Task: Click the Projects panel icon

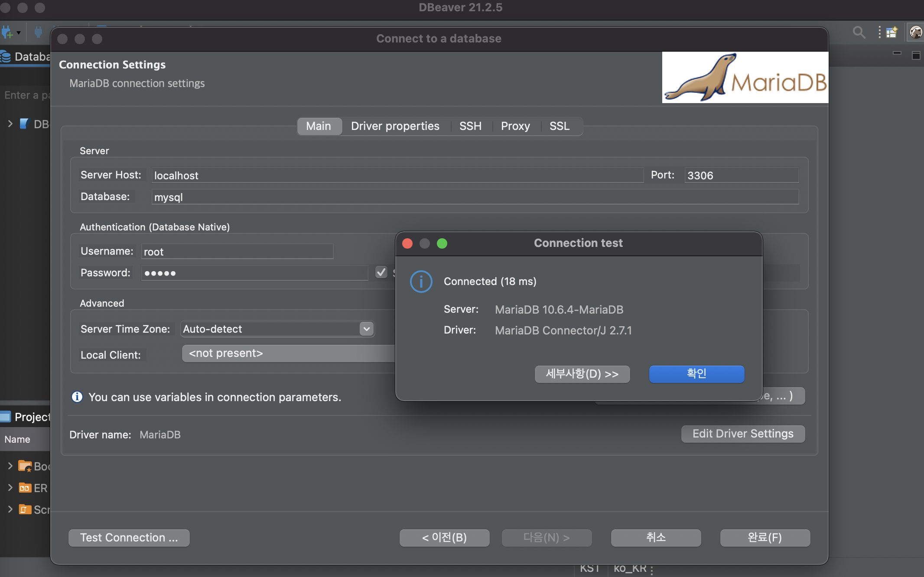Action: [5, 417]
